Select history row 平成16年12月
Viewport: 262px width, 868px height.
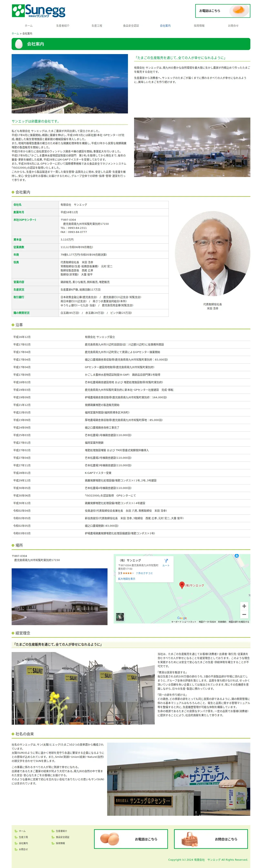[x=131, y=337]
